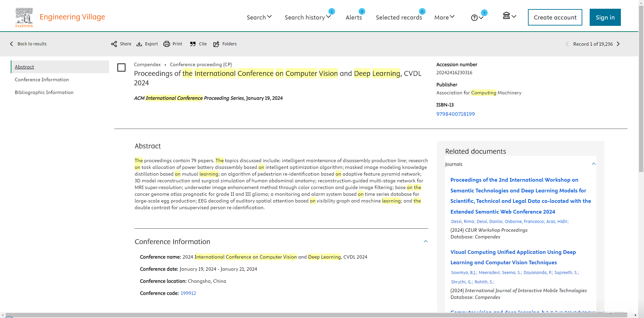Click author link Aras, Hidir
Screen dimensions: 644x318
point(557,222)
